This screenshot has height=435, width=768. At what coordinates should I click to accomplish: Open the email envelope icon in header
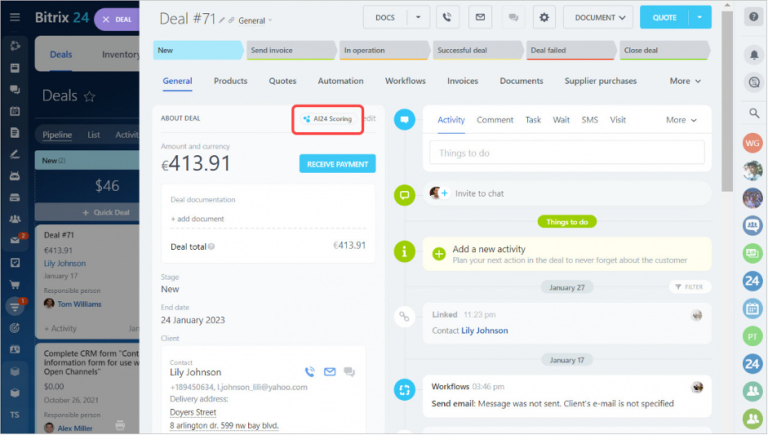(480, 18)
